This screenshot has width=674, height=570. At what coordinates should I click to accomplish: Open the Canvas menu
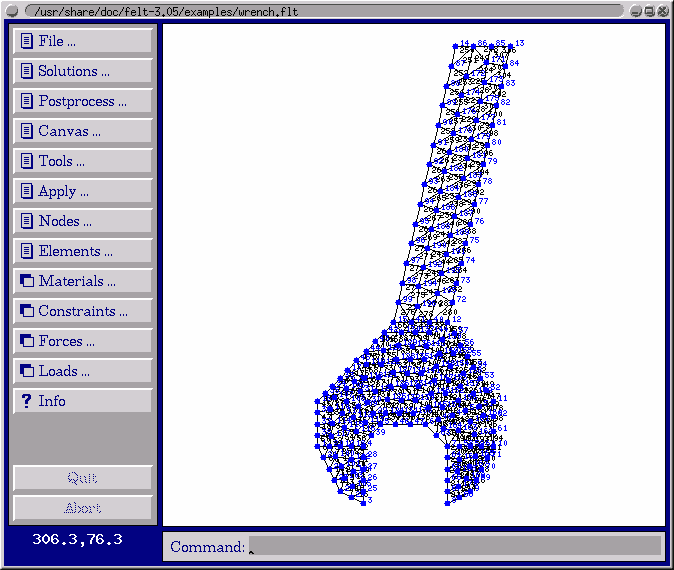[82, 131]
